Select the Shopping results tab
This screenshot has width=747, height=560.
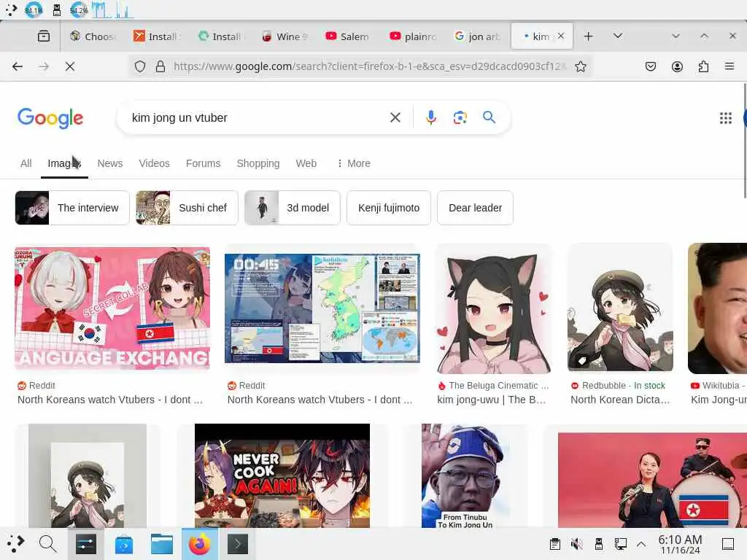click(x=258, y=163)
